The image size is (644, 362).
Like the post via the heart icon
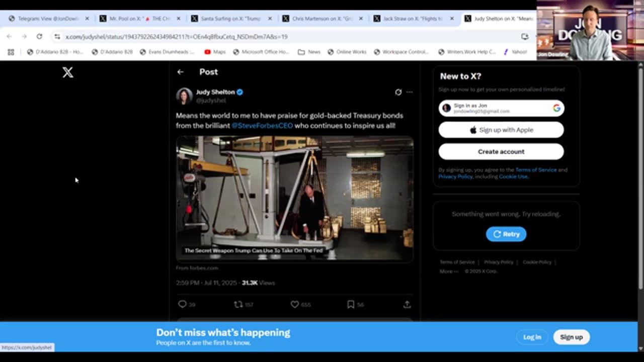[295, 304]
